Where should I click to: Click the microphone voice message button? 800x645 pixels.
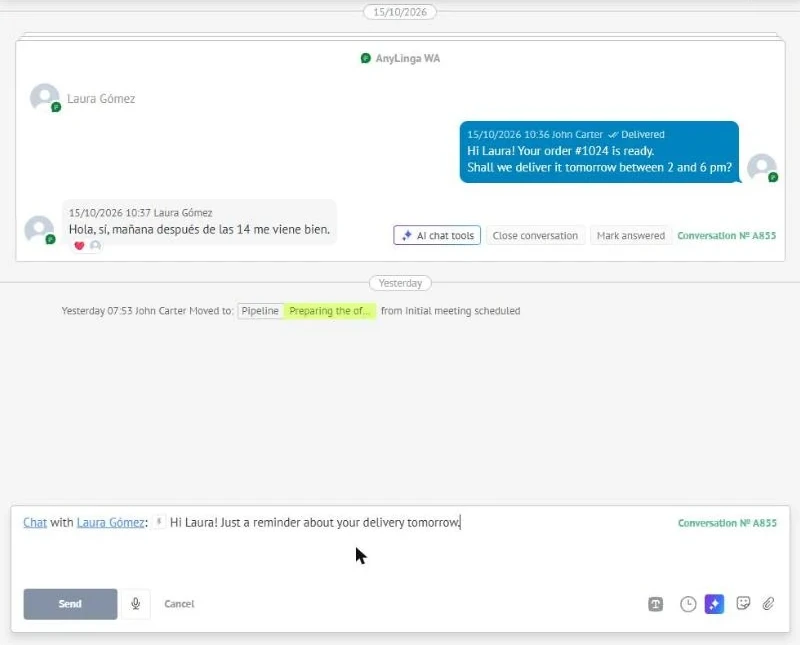click(x=136, y=604)
